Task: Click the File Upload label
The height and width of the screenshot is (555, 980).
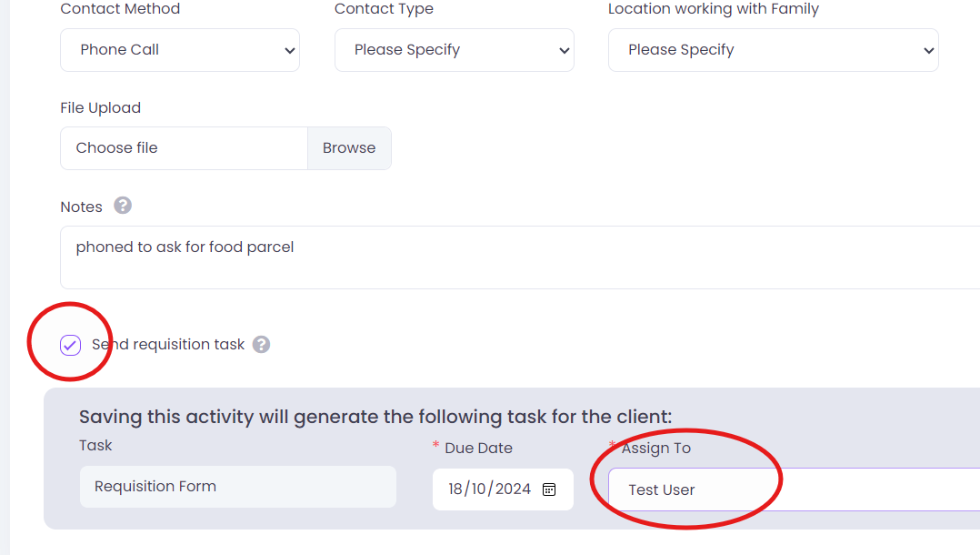Action: 100,107
